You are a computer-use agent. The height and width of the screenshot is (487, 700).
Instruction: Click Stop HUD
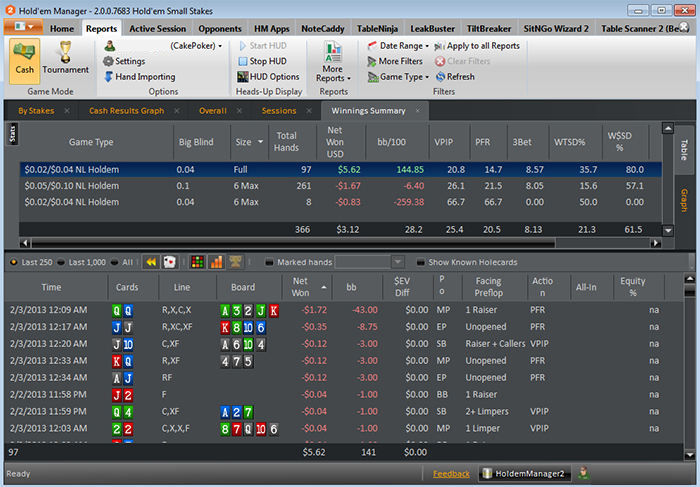(263, 61)
